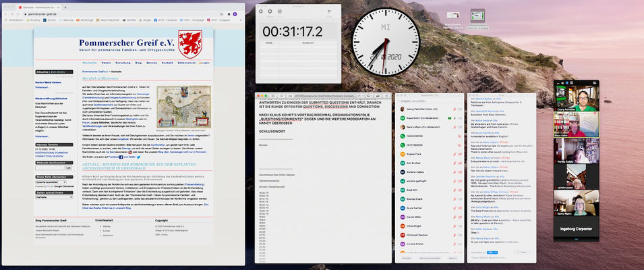Open the Ancestry bookmark
644x270 pixels.
(x=33, y=20)
